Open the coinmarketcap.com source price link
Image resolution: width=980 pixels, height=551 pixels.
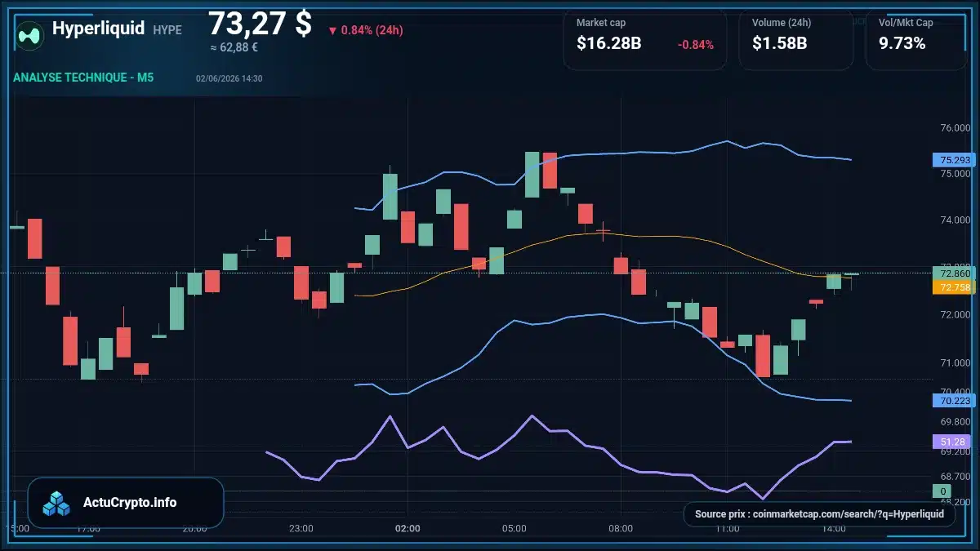pyautogui.click(x=819, y=514)
